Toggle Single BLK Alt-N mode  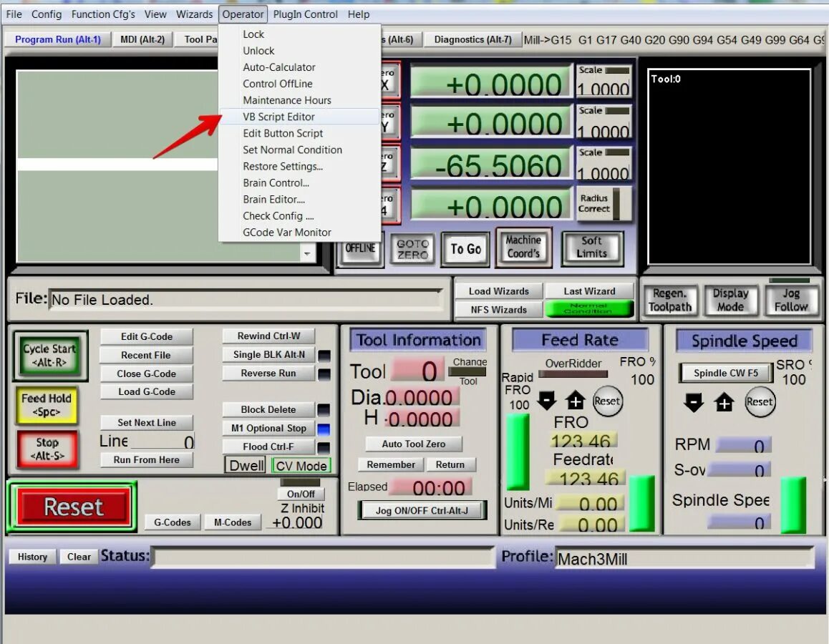[x=268, y=354]
